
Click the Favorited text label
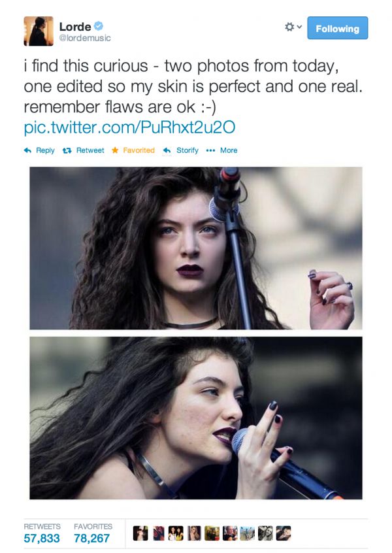point(139,150)
